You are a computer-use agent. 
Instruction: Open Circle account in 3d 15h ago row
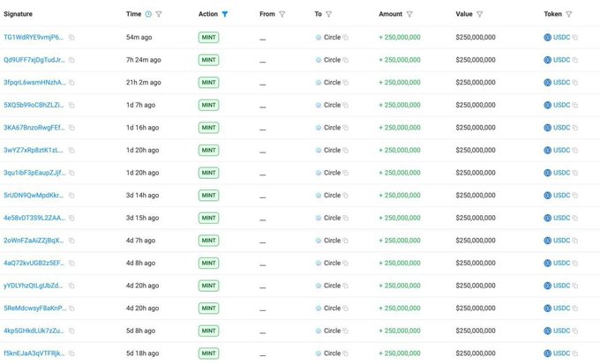[x=332, y=218]
